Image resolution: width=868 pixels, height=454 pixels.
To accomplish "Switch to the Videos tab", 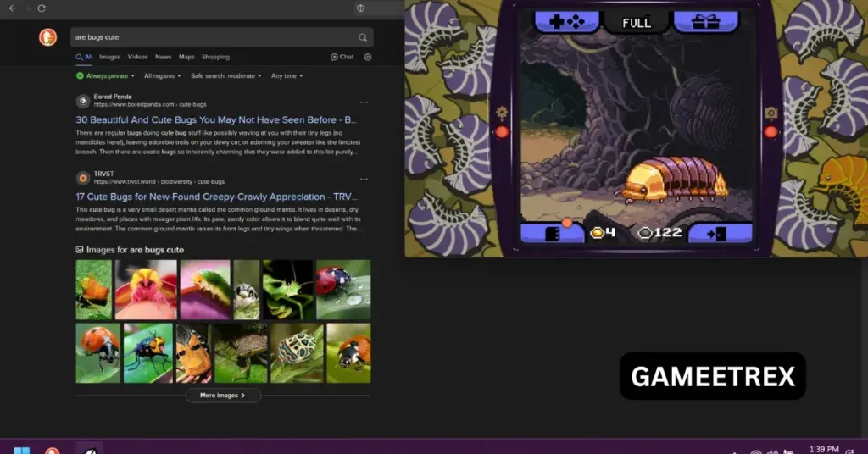I will pos(137,57).
